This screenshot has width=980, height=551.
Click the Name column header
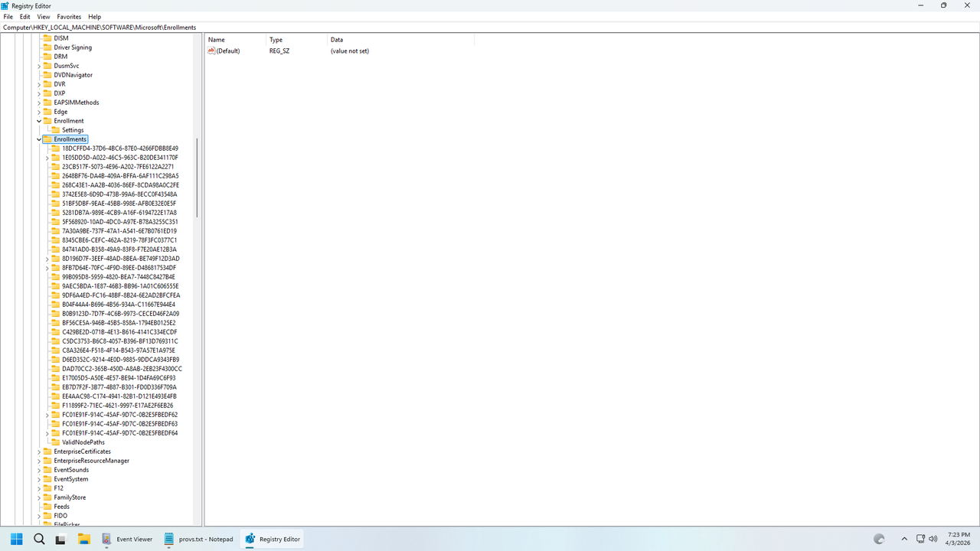coord(236,40)
